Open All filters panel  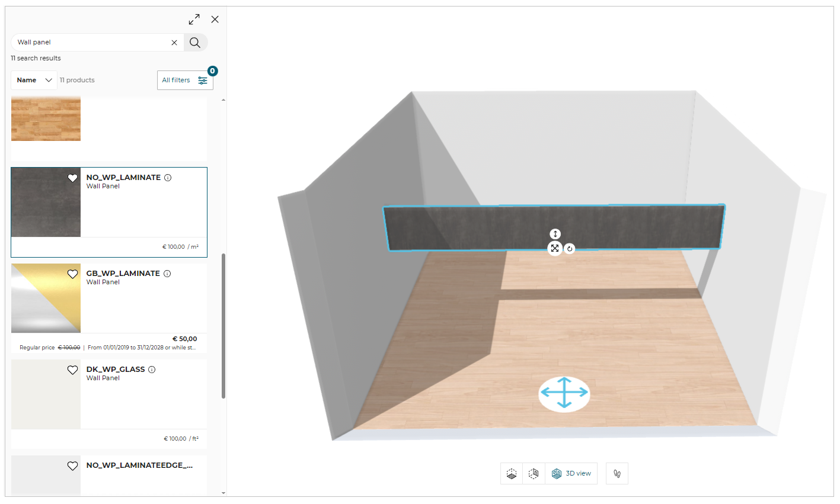[184, 80]
